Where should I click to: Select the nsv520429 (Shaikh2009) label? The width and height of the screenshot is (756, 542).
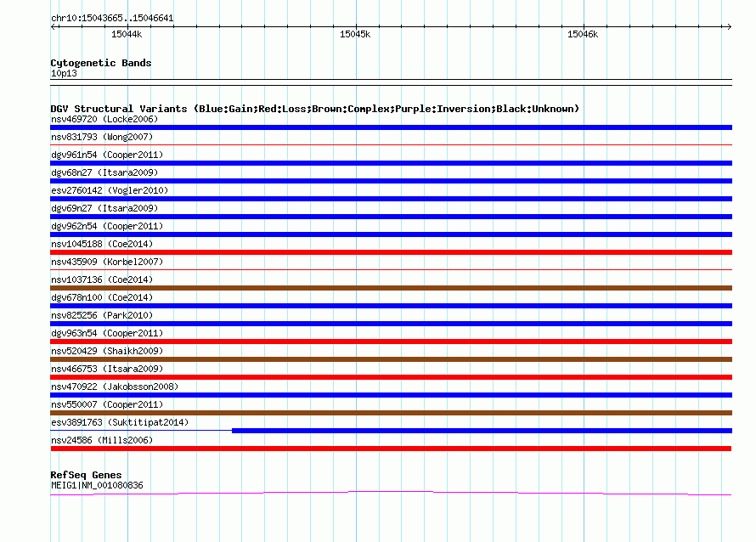click(107, 351)
